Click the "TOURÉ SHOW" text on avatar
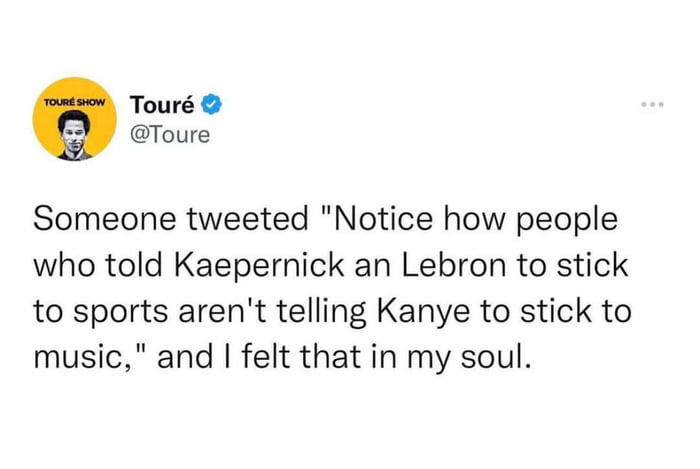The height and width of the screenshot is (469, 700). pos(73,101)
